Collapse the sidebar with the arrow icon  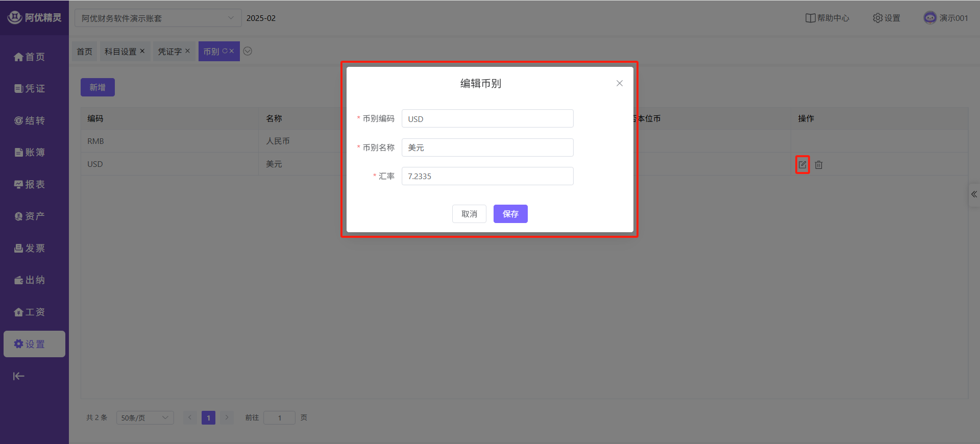point(19,376)
